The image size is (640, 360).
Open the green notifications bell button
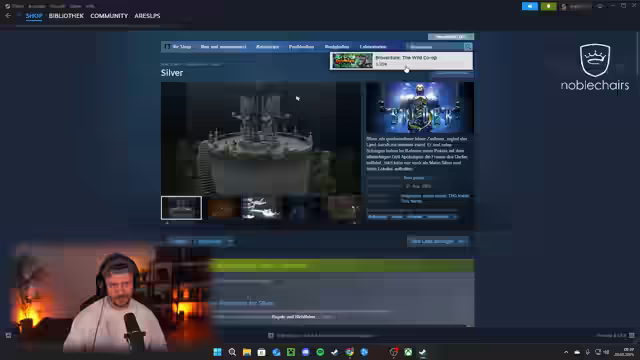tap(549, 6)
